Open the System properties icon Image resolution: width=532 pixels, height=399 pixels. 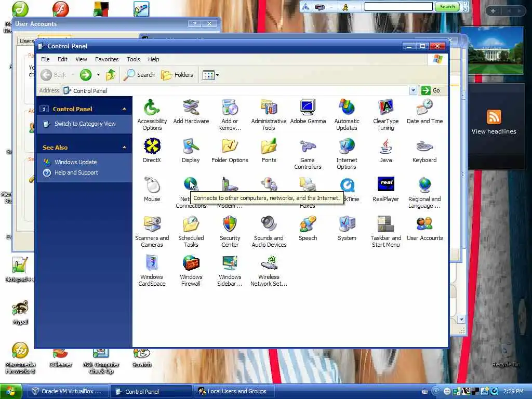click(x=347, y=229)
